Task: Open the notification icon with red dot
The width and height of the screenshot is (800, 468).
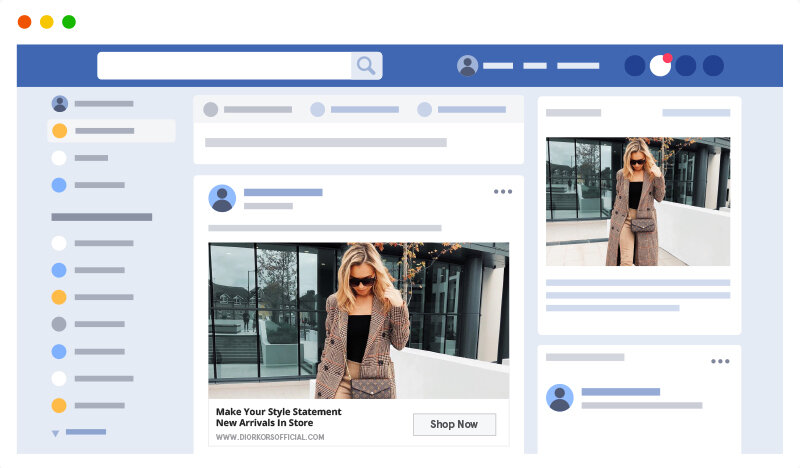Action: pos(660,66)
